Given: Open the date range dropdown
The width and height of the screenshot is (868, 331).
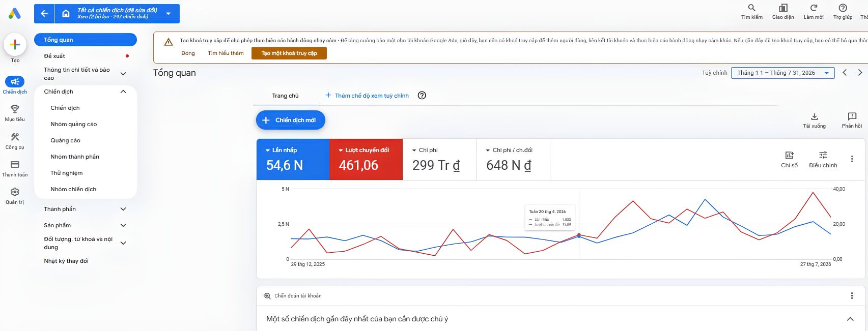Looking at the screenshot, I should (783, 73).
